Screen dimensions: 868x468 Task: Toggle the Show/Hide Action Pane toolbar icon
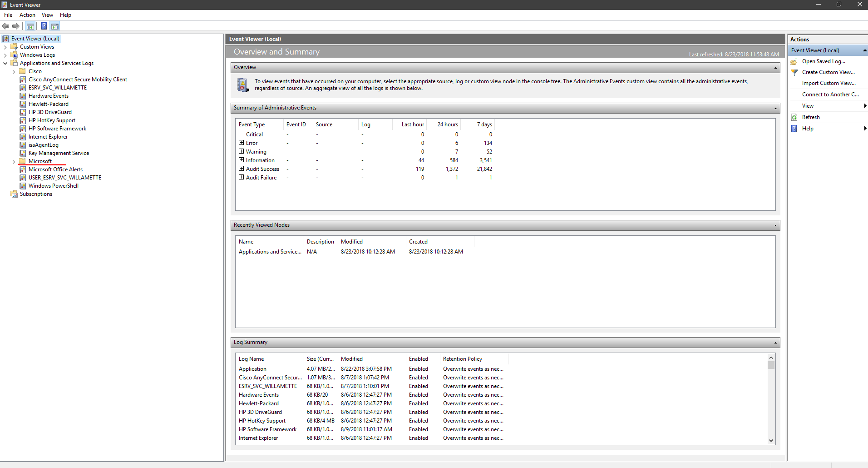coord(55,26)
